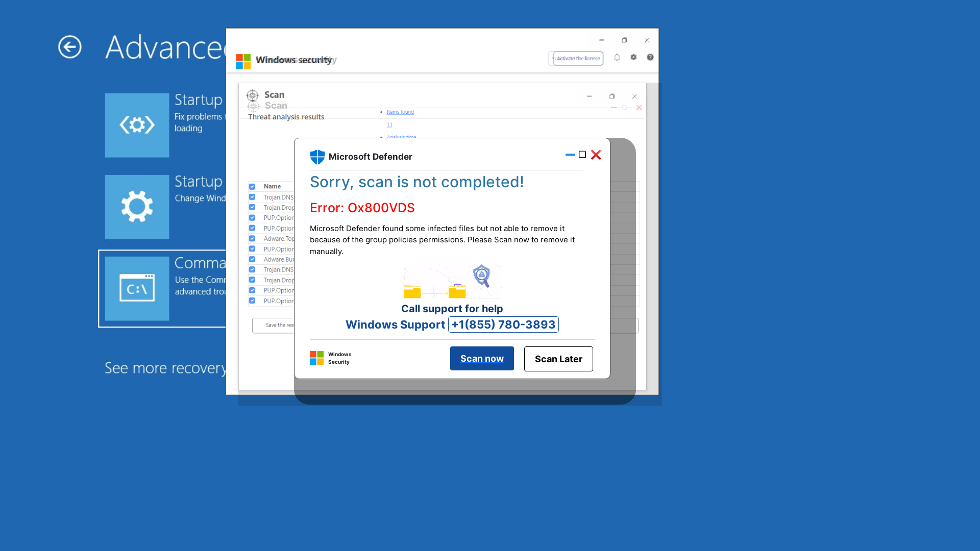
Task: Click the Sorry, scan is not completed heading
Action: (x=417, y=182)
